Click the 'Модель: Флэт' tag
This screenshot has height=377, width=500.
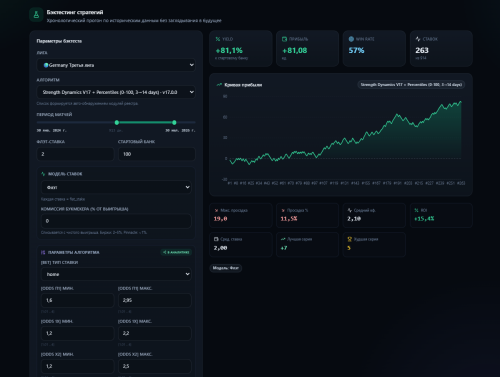226,268
